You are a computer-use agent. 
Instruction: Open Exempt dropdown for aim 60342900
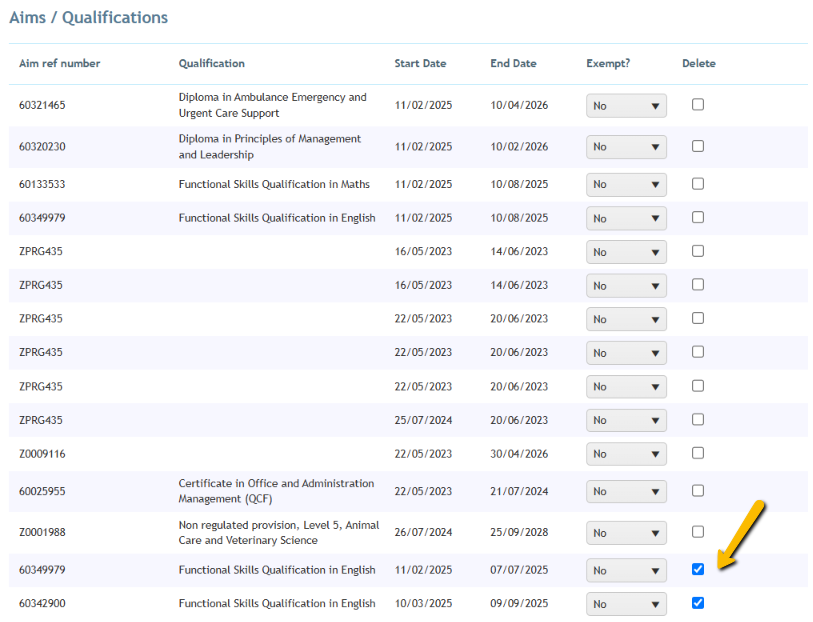626,604
